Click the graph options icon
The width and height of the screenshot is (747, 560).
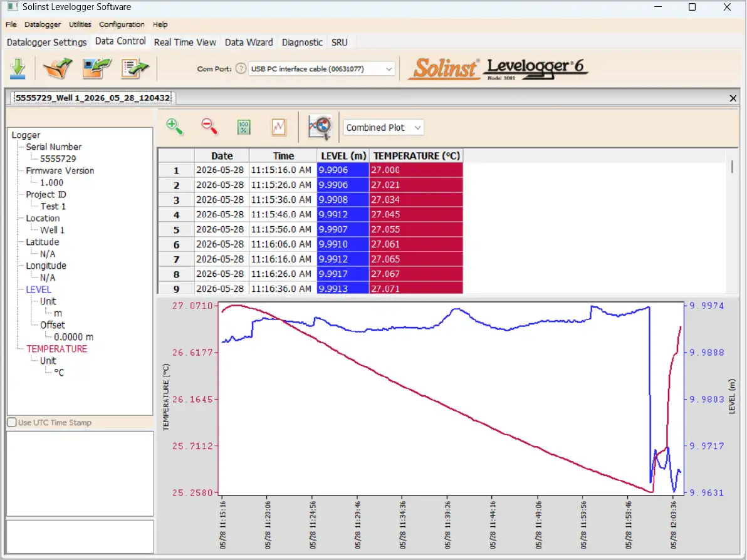pos(279,127)
